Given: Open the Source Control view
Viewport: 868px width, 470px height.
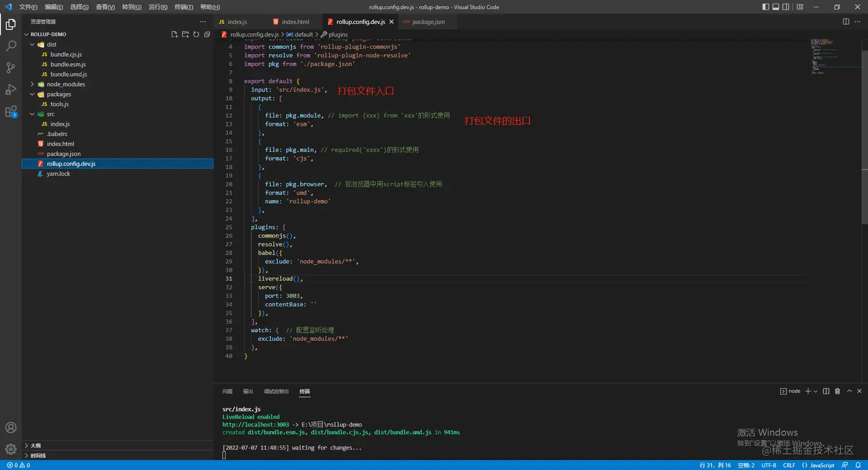Looking at the screenshot, I should pos(10,68).
